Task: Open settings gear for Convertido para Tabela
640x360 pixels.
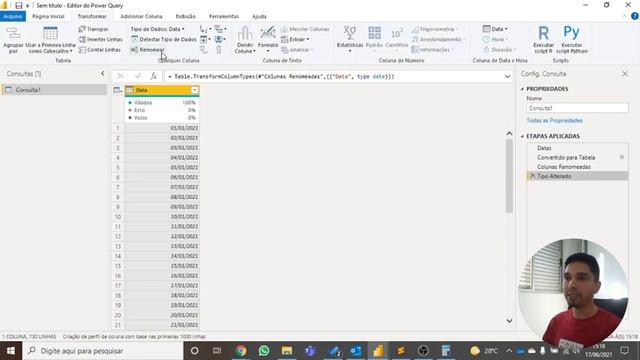Action: [622, 157]
